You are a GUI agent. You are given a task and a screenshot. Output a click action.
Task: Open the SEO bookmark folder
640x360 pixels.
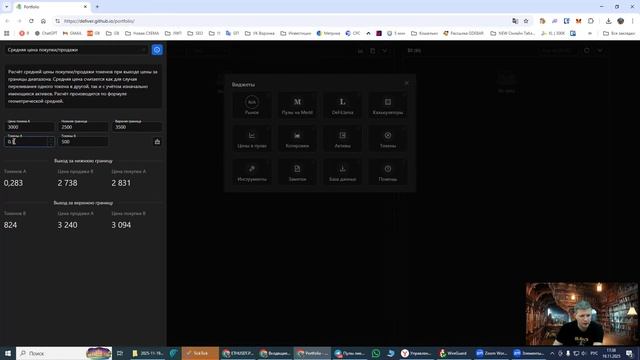195,33
